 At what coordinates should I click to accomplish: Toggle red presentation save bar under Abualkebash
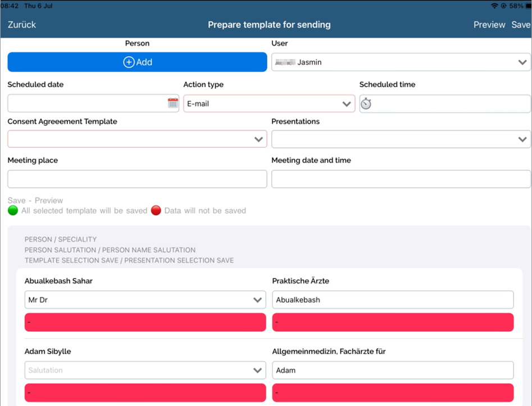[393, 322]
